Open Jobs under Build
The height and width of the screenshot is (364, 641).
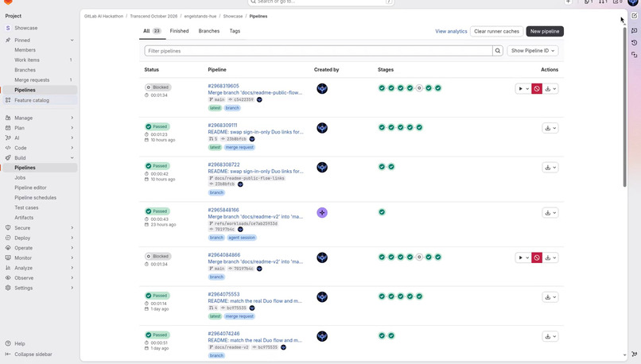(40, 178)
